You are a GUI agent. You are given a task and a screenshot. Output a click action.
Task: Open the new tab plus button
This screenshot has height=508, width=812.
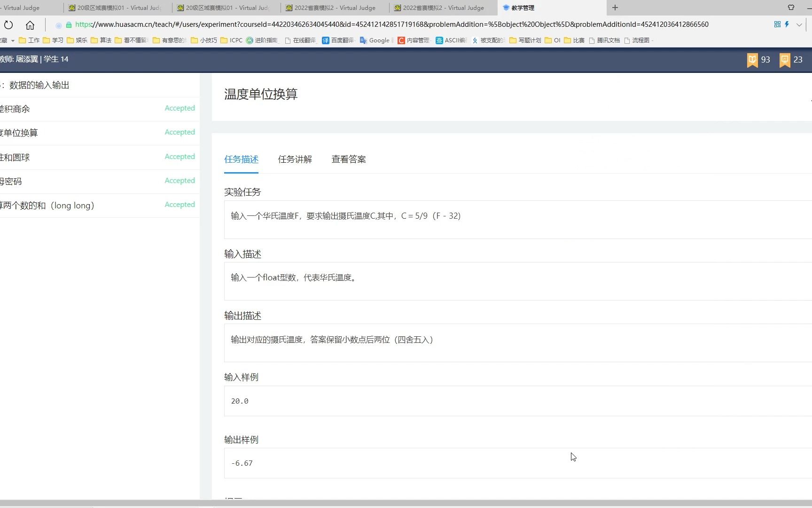coord(615,8)
